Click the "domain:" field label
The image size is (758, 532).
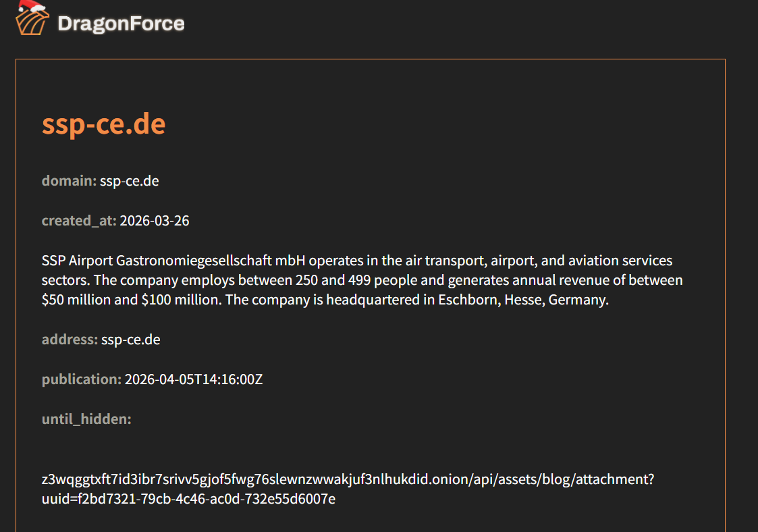[x=69, y=181]
